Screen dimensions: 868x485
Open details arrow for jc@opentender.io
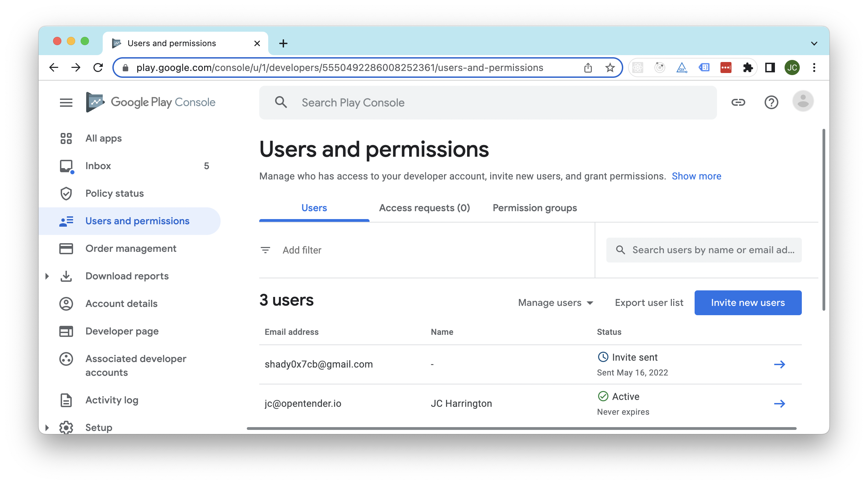(780, 404)
